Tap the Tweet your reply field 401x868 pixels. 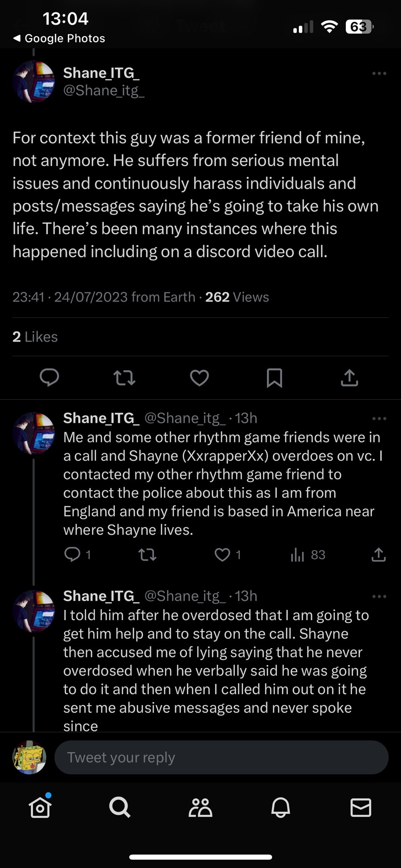(221, 757)
